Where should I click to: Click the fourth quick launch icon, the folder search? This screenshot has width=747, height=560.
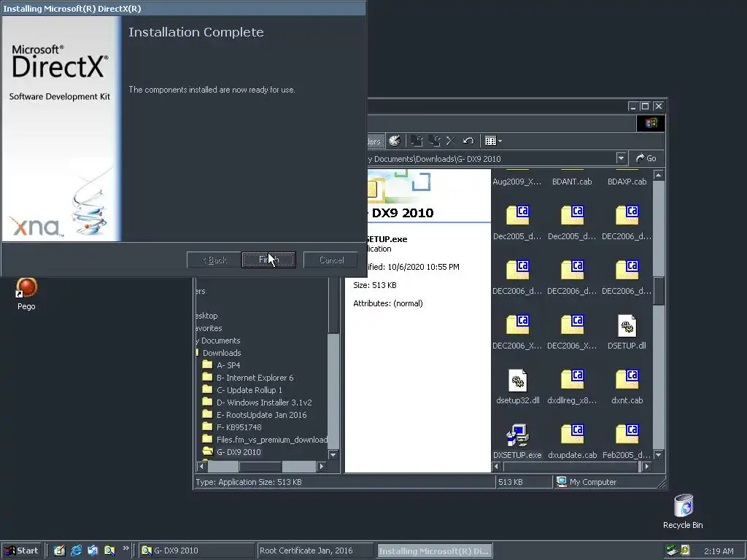pyautogui.click(x=109, y=551)
